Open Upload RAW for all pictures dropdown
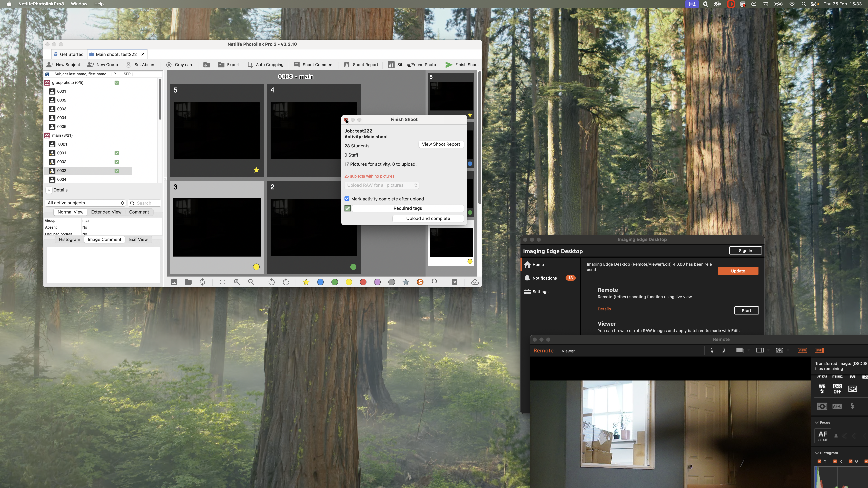868x488 pixels. pos(381,185)
